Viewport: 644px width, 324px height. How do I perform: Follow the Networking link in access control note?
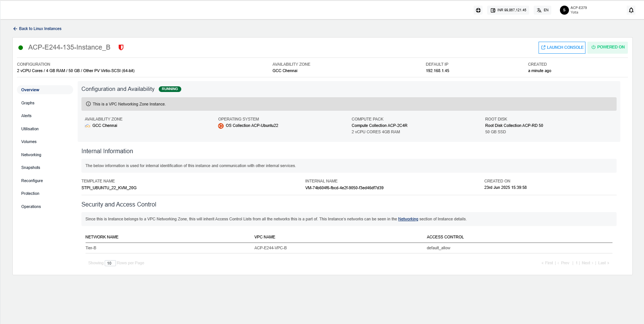coord(408,219)
